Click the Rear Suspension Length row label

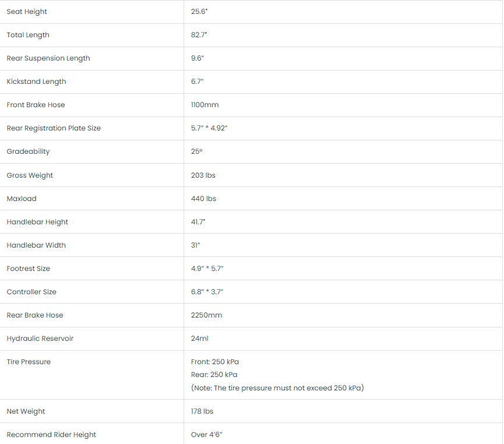(48, 58)
